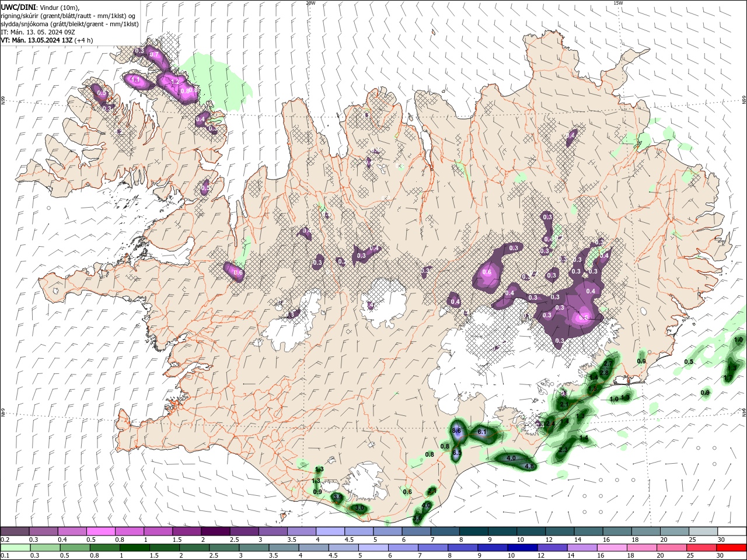The height and width of the screenshot is (560, 747).
Task: Click the snow legend swatch labeled 7
Action: point(444,531)
